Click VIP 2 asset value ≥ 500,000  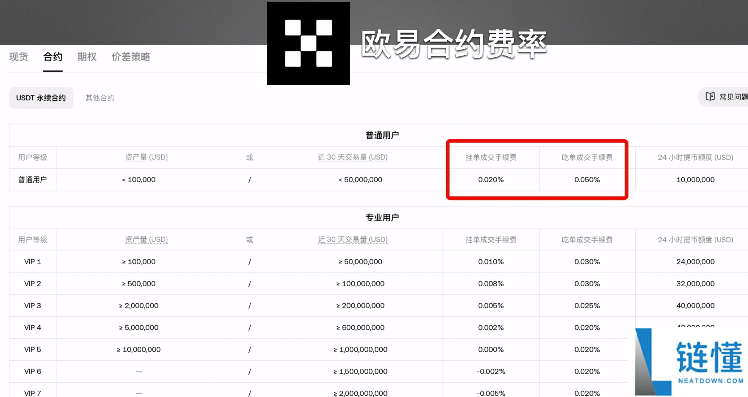(139, 284)
